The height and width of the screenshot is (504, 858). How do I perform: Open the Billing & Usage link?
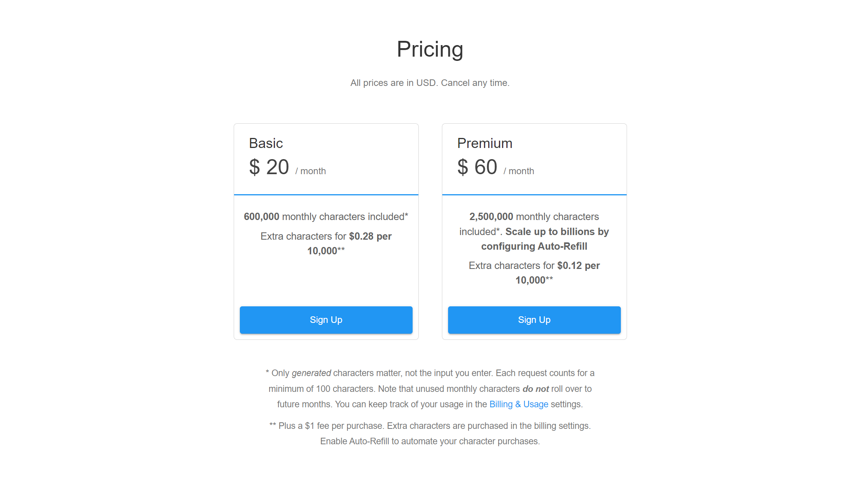click(519, 404)
